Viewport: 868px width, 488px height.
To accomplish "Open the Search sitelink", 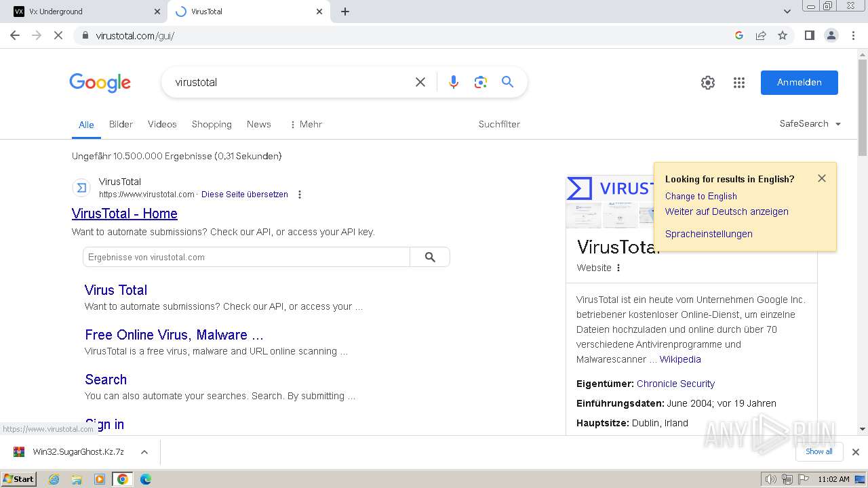I will point(106,380).
